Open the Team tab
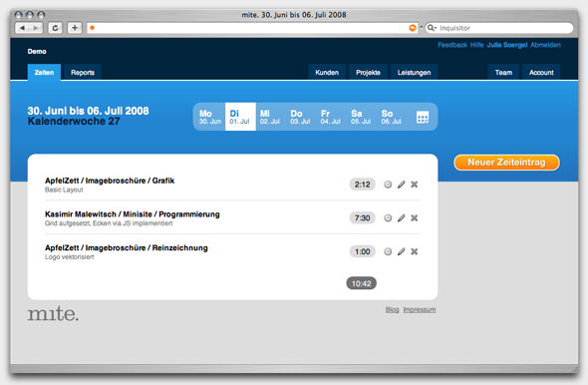The image size is (588, 385). 503,72
